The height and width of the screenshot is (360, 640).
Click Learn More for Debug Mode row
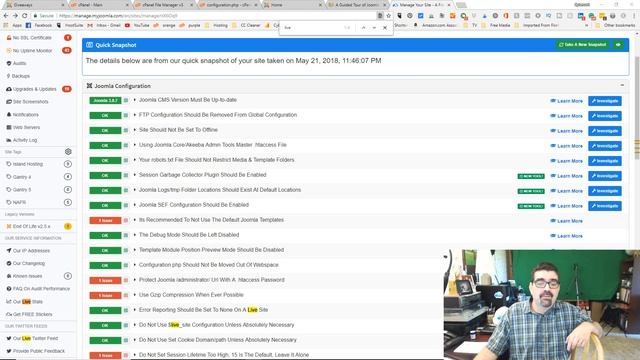point(567,236)
